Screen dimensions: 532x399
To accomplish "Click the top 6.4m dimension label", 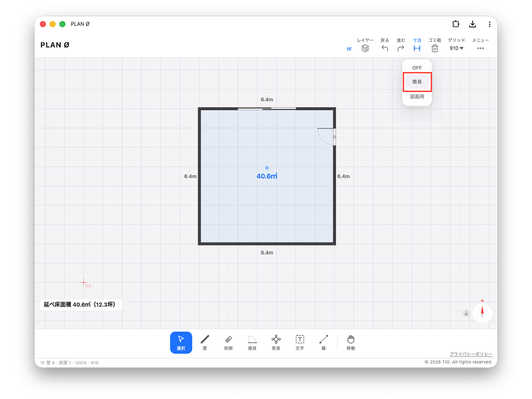I will click(x=267, y=99).
